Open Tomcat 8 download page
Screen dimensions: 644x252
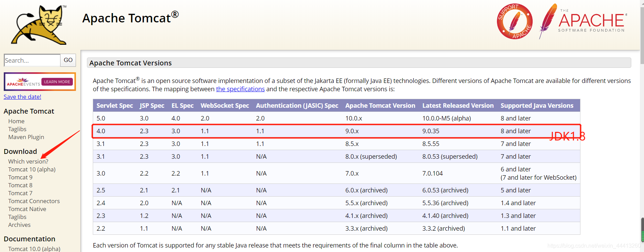pyautogui.click(x=20, y=185)
